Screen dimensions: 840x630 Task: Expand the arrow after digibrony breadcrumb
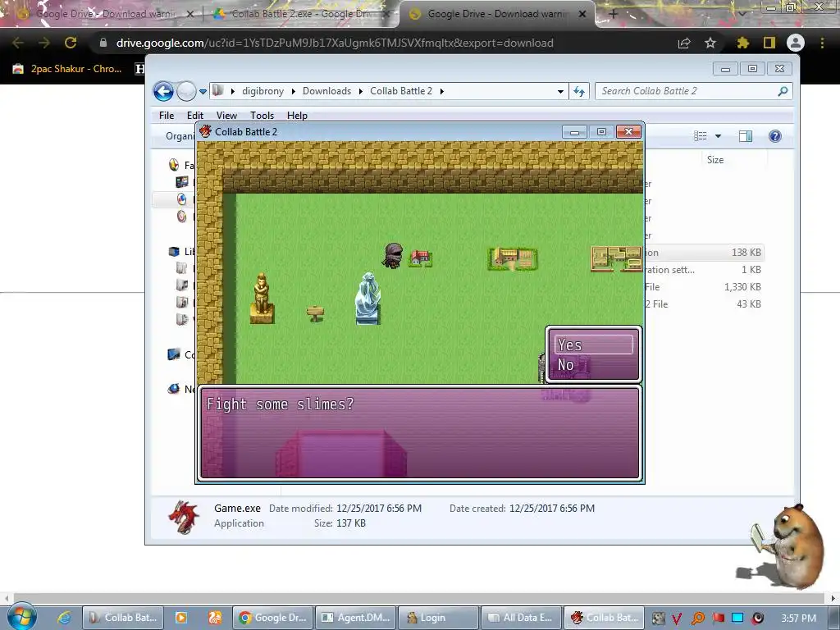point(293,91)
